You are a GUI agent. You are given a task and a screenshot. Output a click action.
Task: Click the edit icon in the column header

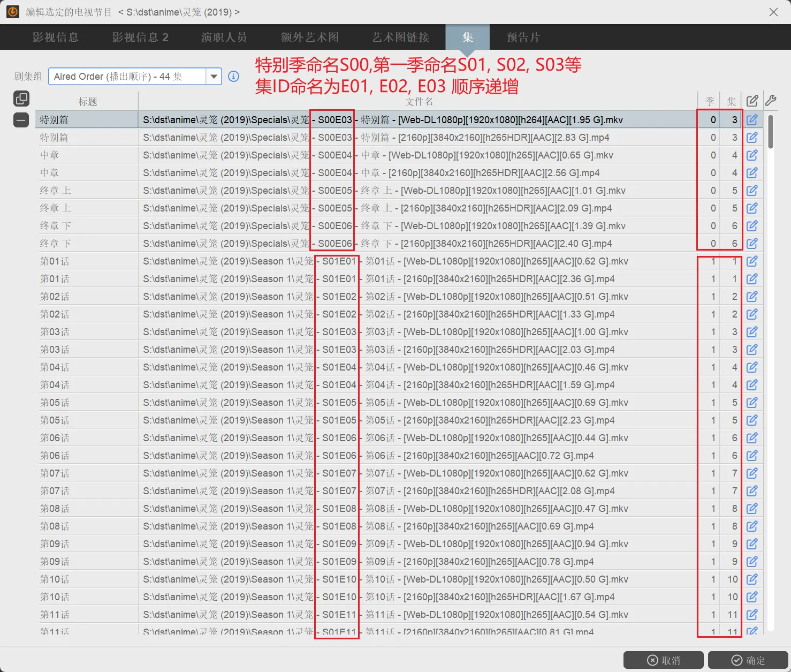(752, 101)
